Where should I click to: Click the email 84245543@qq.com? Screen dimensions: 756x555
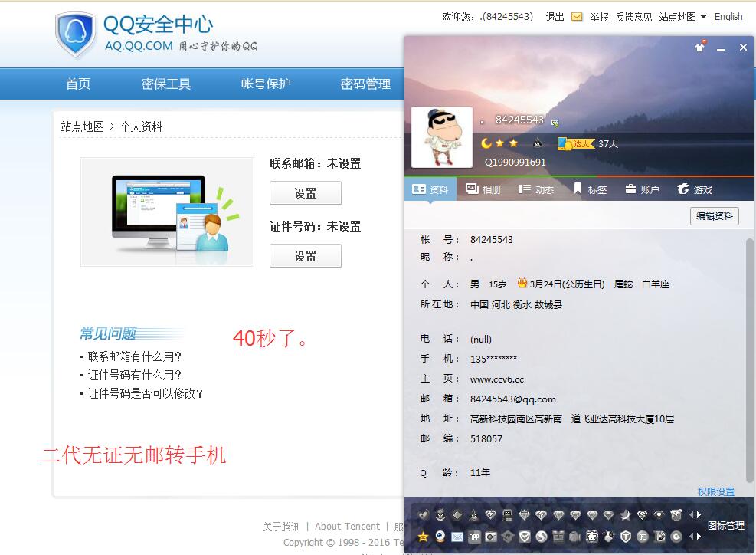click(513, 399)
